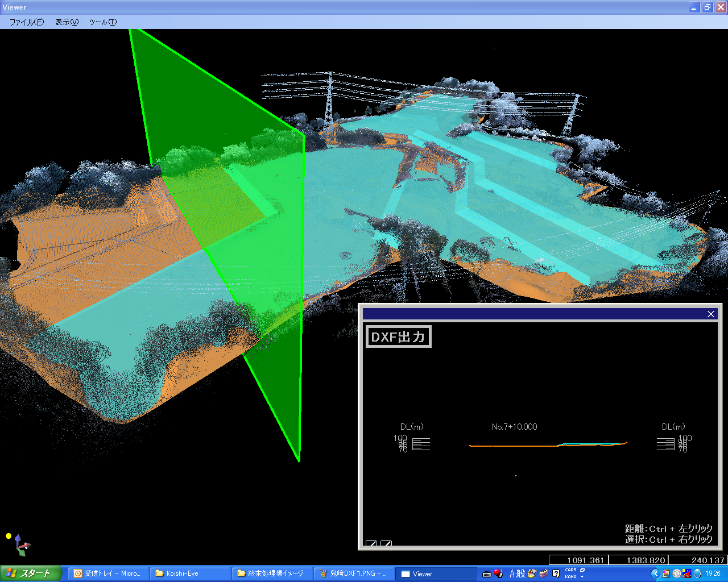
Task: Open the KANA language bar options dropdown
Action: (x=582, y=577)
